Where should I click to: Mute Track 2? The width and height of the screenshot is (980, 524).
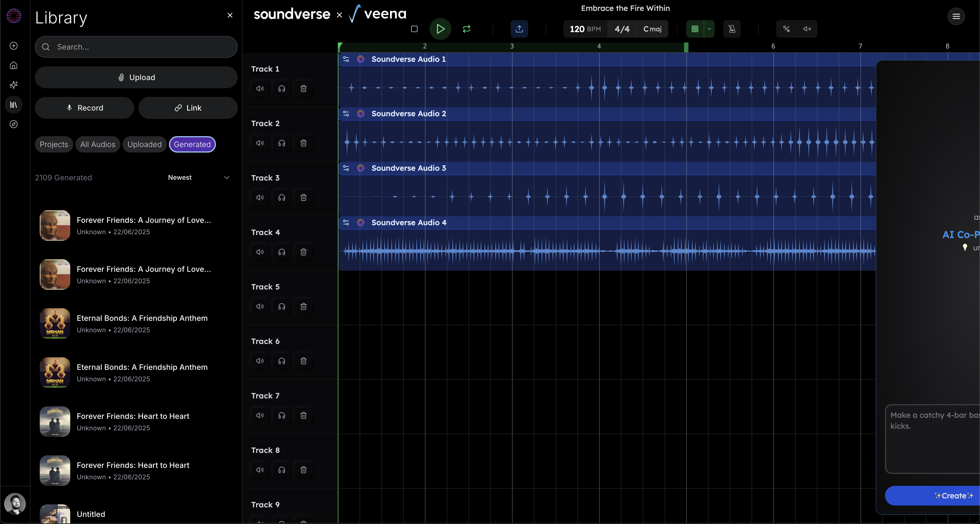[260, 143]
